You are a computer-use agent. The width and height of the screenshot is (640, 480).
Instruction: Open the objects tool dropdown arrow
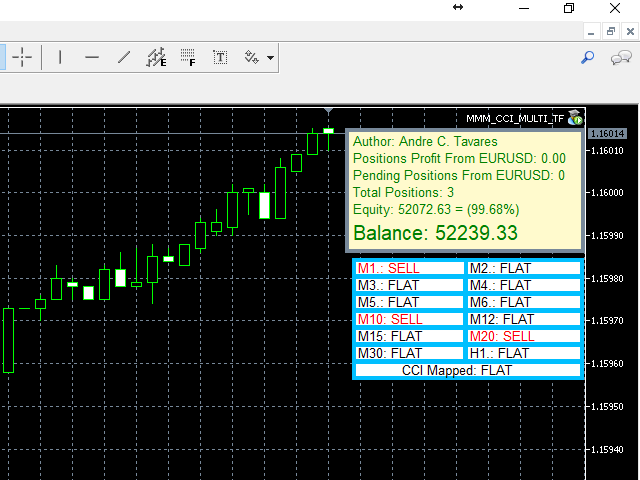point(270,58)
